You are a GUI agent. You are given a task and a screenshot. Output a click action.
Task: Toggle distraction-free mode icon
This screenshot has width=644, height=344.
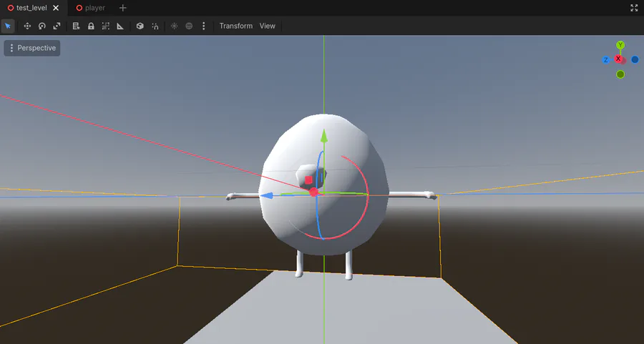[x=634, y=8]
